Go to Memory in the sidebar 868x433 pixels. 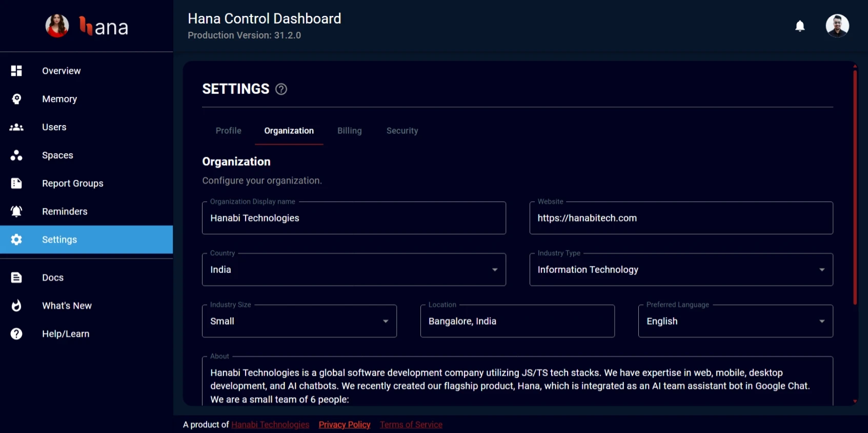tap(86, 99)
